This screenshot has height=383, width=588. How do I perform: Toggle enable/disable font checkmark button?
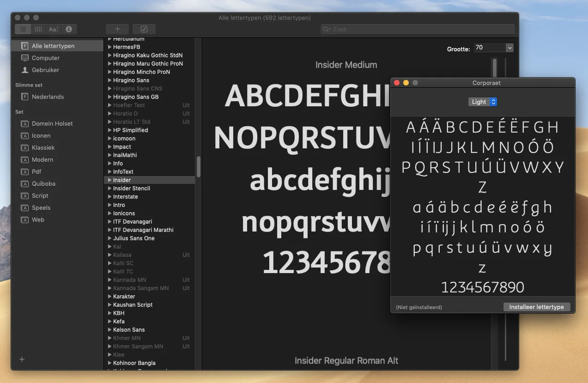(144, 29)
